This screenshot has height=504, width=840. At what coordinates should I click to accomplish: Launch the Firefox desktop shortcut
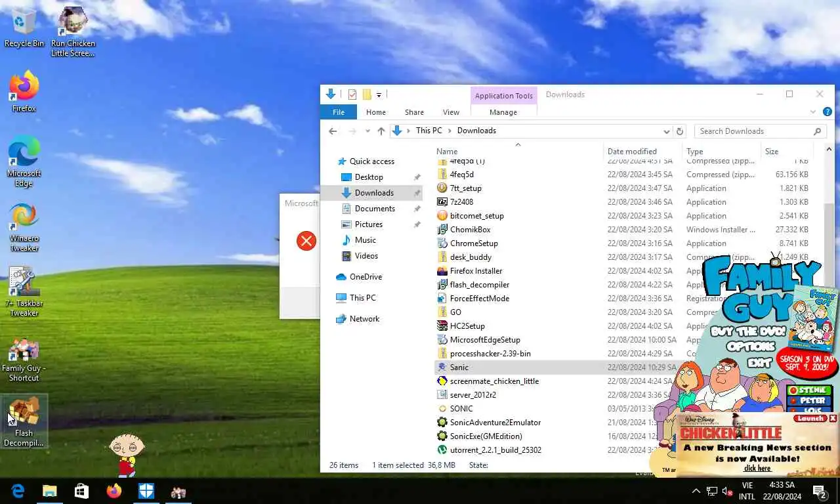click(x=24, y=91)
